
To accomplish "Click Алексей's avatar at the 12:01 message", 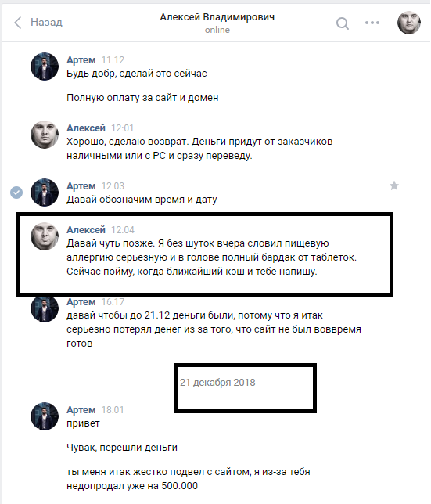I will (45, 135).
